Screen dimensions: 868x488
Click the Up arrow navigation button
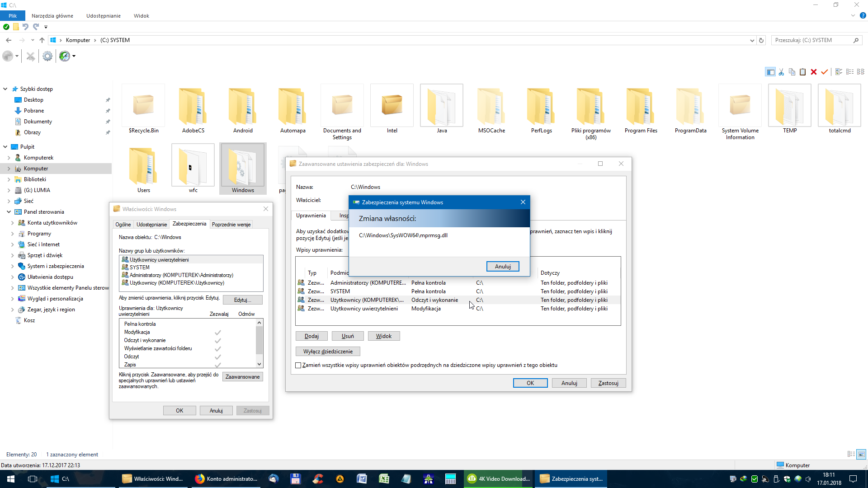42,40
